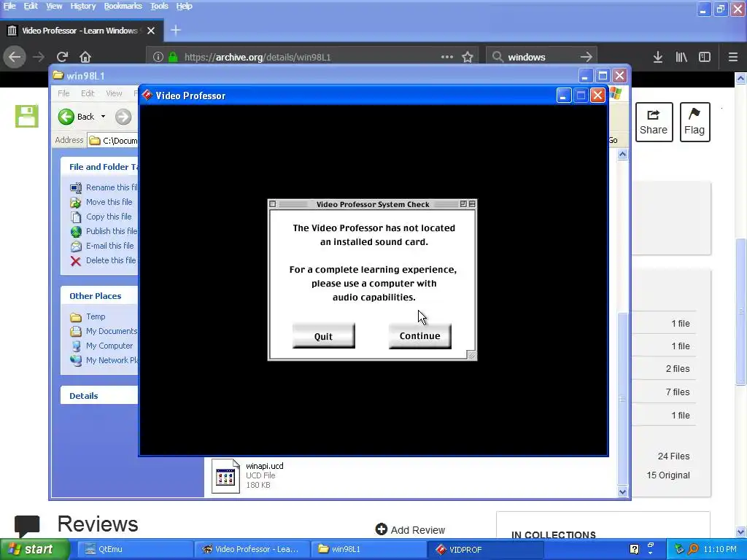The height and width of the screenshot is (560, 747).
Task: Click E-mail this file task
Action: [x=102, y=246]
